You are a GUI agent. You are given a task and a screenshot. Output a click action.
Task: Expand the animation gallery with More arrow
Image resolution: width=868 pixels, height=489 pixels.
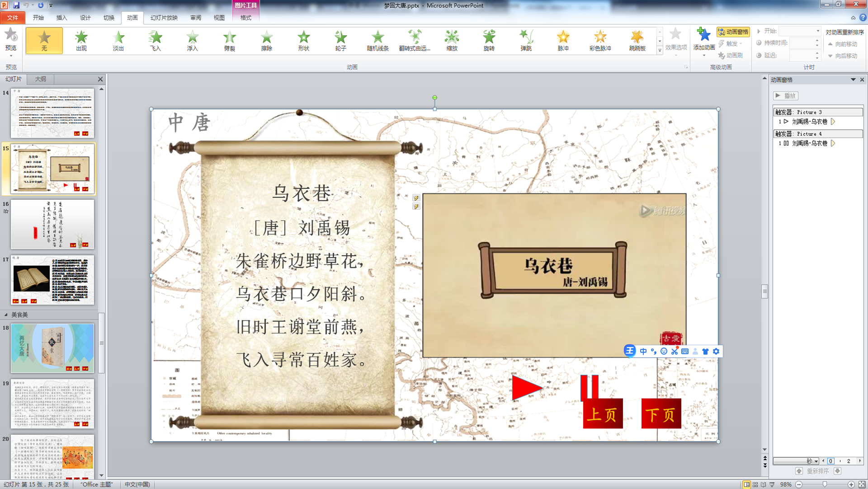[x=660, y=51]
